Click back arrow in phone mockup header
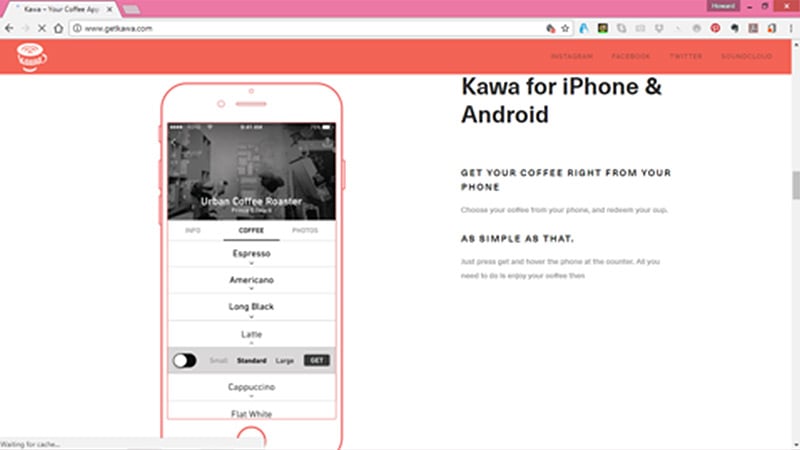Screen dimensions: 800x450 174,142
